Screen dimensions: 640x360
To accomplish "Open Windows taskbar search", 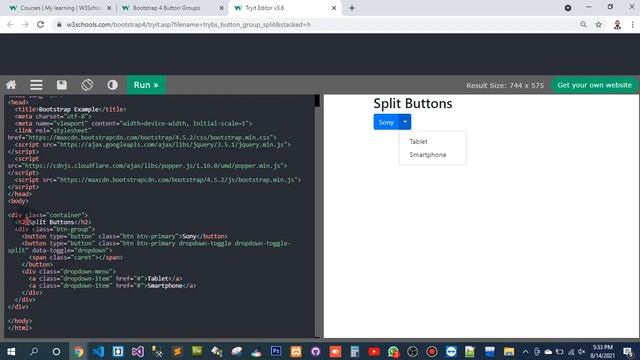I will pos(34,351).
